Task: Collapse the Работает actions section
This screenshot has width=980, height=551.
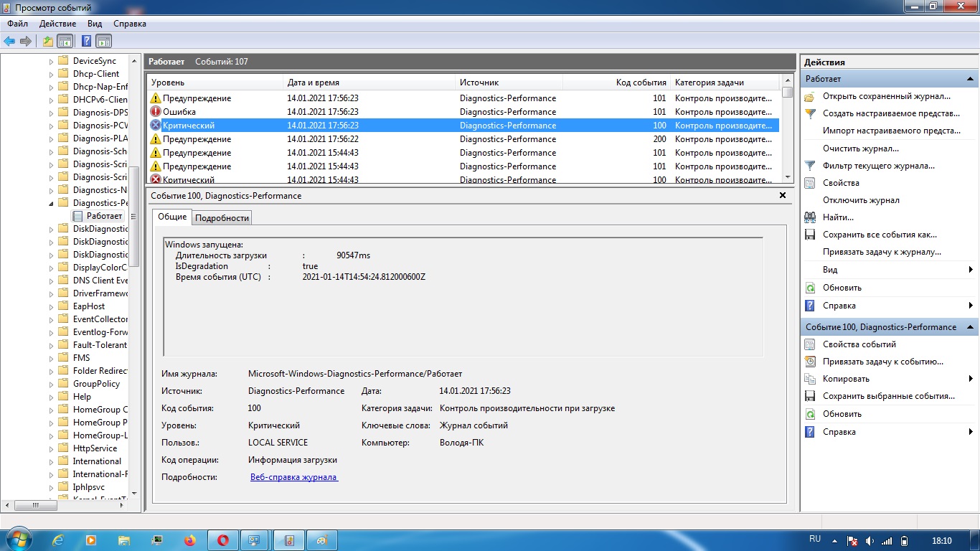Action: 970,79
